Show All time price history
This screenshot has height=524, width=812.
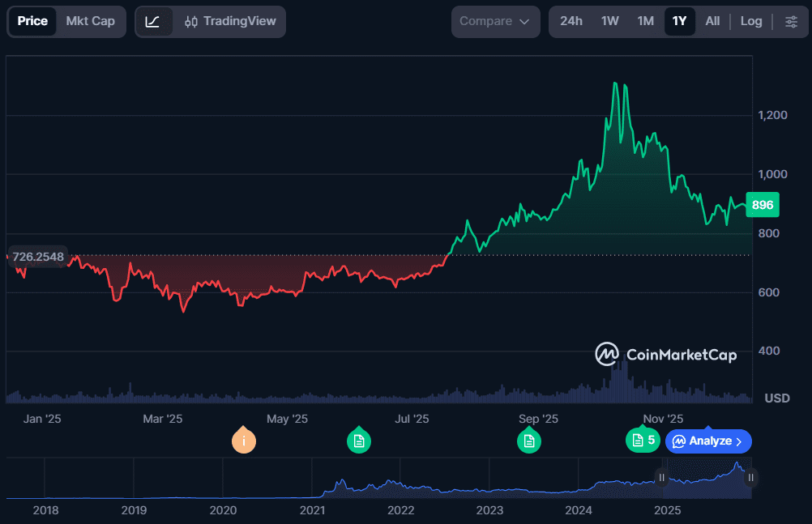(x=712, y=21)
